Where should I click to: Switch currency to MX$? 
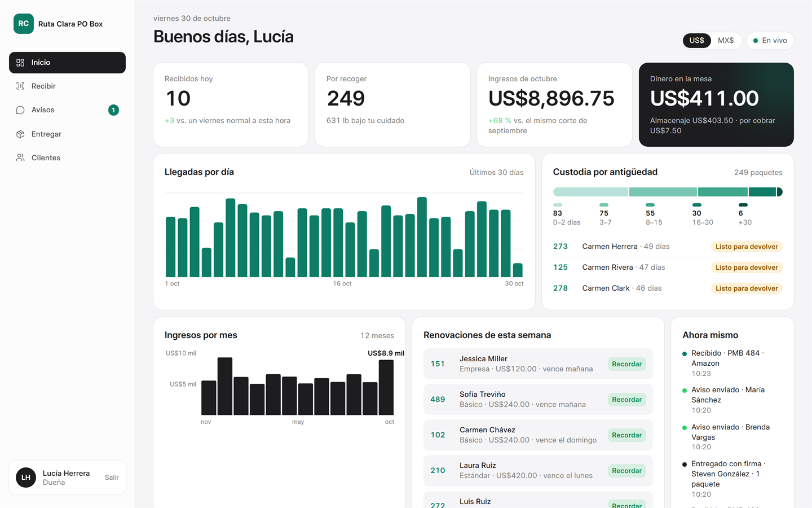(726, 41)
